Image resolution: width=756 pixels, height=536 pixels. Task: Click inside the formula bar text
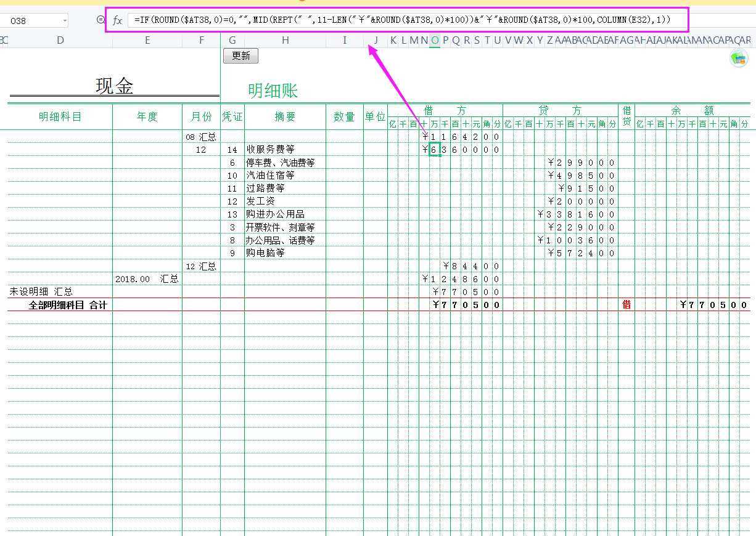[x=403, y=20]
